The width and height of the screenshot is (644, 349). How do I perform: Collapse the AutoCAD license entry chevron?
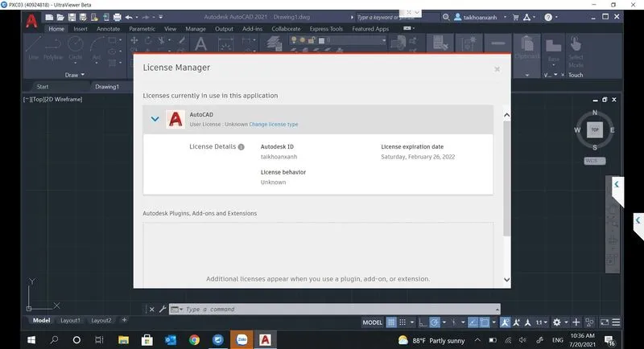click(x=155, y=119)
